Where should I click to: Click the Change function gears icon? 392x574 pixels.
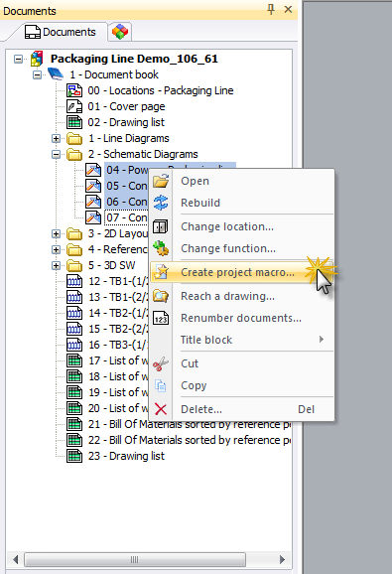[x=161, y=248]
